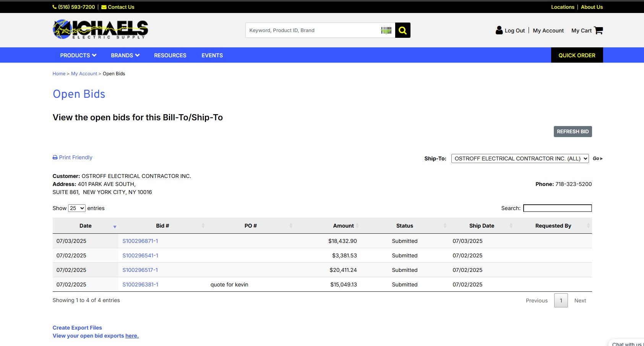Click the Previous pagination button
Screen dimensions: 644x346
pos(537,301)
